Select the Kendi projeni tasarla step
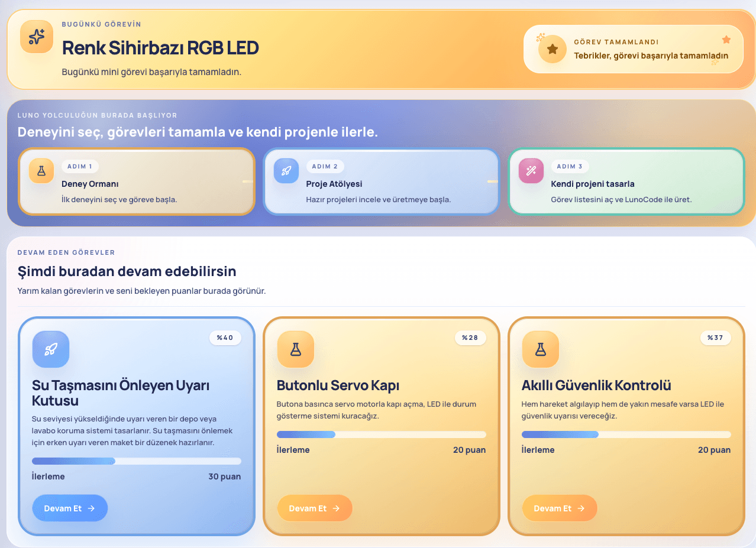This screenshot has height=548, width=756. (x=626, y=181)
